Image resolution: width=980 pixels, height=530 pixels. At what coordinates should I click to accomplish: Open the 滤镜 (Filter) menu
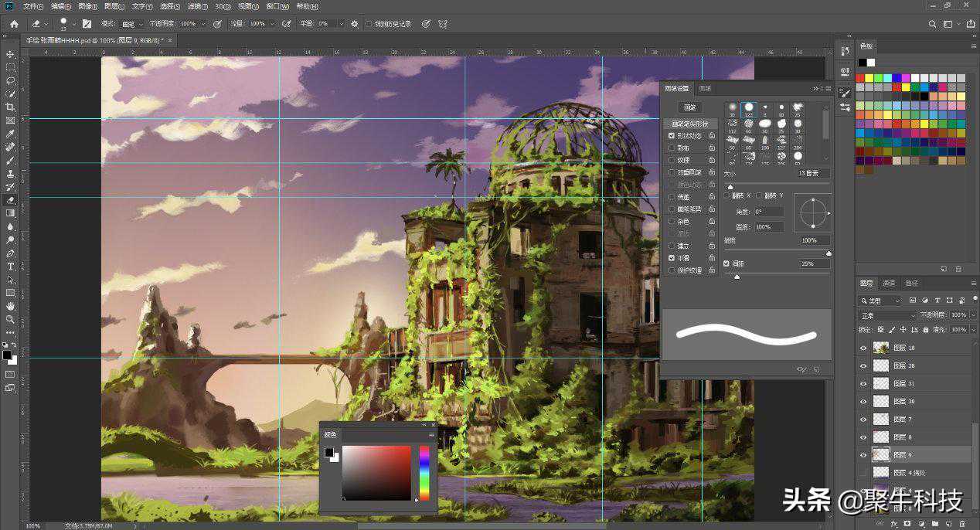pos(198,6)
